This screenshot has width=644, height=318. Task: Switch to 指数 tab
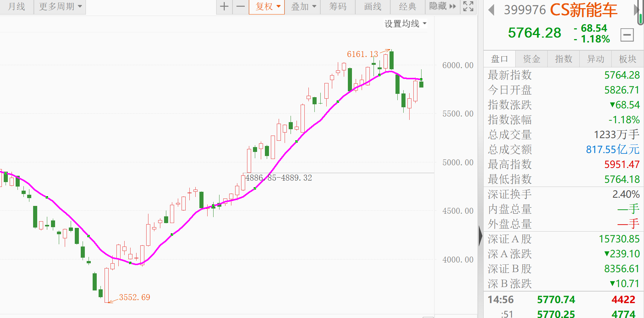click(563, 59)
